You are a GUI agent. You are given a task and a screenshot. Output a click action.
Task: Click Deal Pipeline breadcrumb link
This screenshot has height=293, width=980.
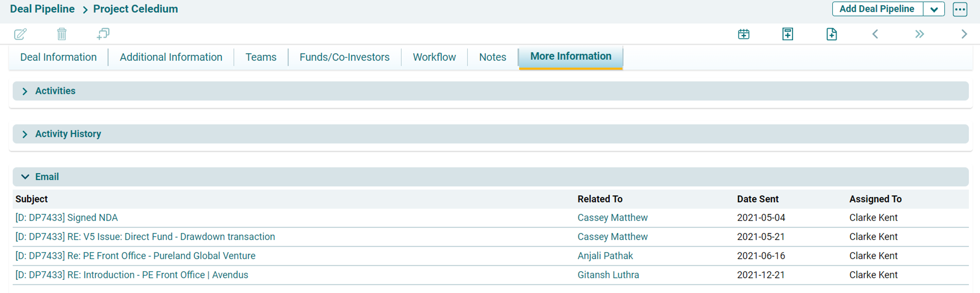click(42, 9)
